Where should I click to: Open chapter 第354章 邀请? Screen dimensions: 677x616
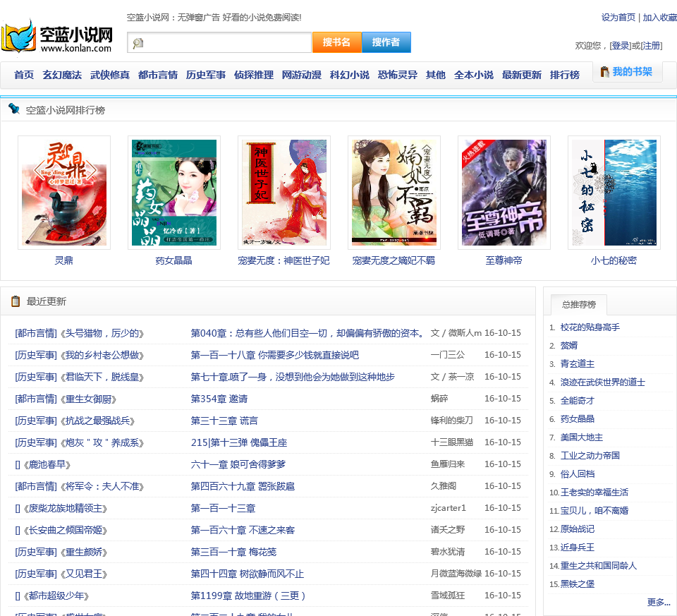tap(219, 399)
